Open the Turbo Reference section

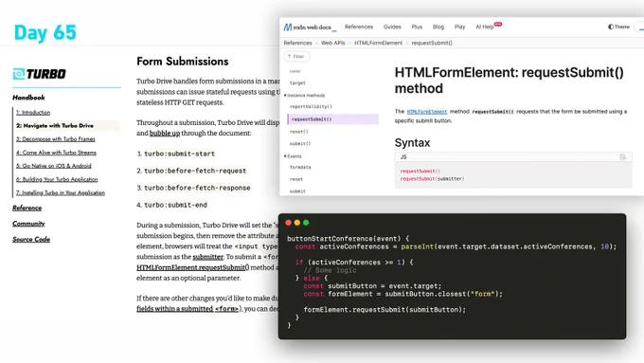tap(27, 208)
